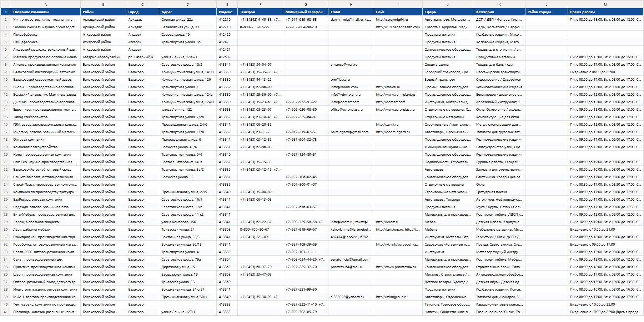Click the "Серова улица, 19" address cell
Screen dimensions: 644x322
coord(188,34)
